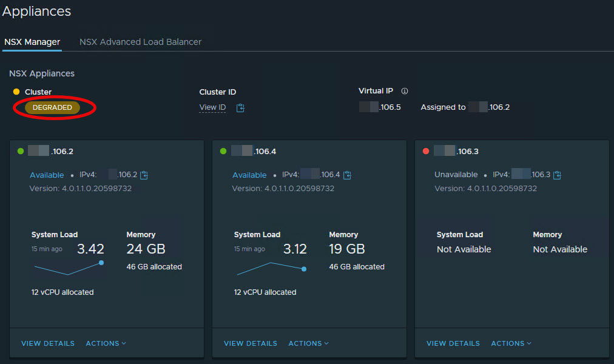Click the Cluster ID label

point(218,92)
